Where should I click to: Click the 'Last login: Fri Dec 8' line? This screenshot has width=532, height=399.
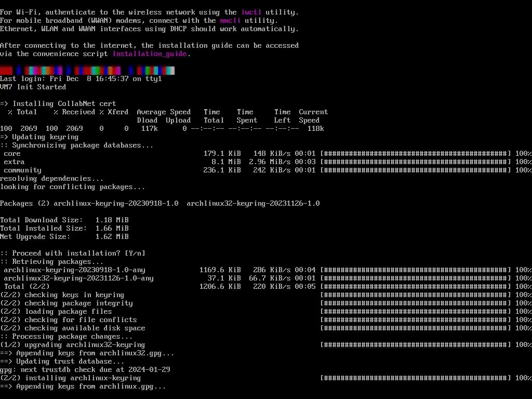[x=81, y=79]
